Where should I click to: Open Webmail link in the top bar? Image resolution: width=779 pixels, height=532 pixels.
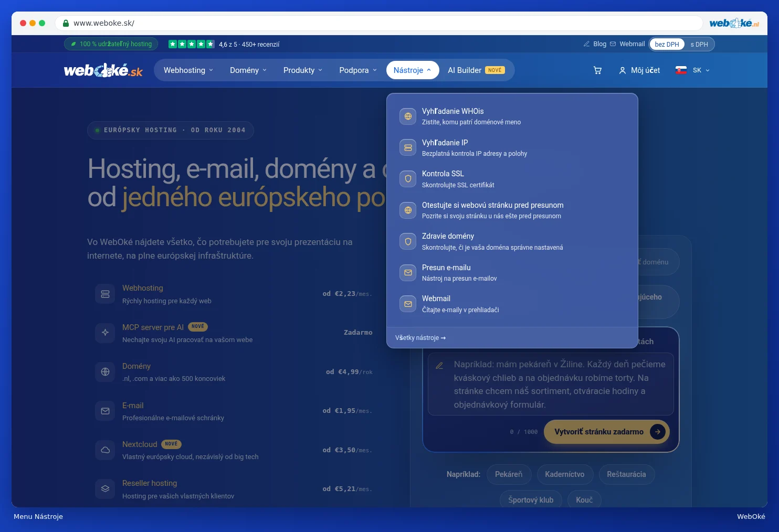tap(627, 44)
